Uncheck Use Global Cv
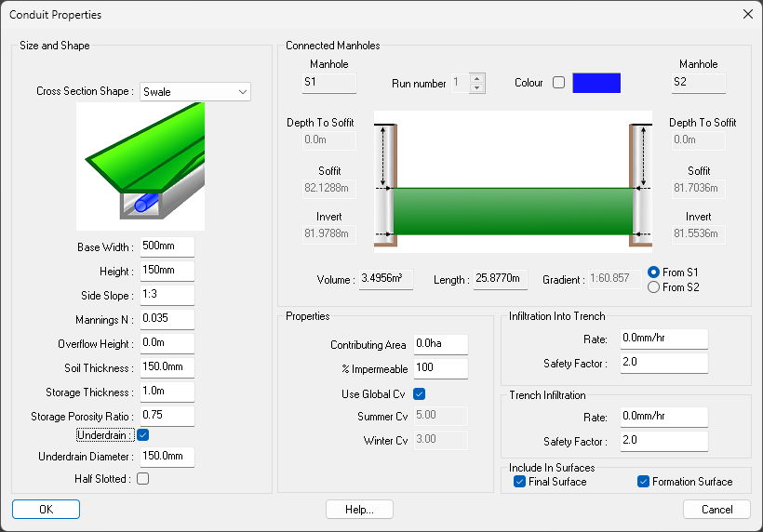Screen dimensions: 763x532 [x=419, y=394]
